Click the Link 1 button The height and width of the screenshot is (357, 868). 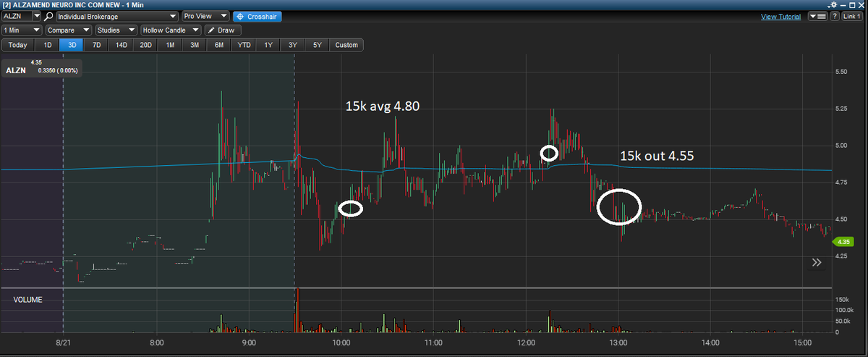(x=854, y=16)
